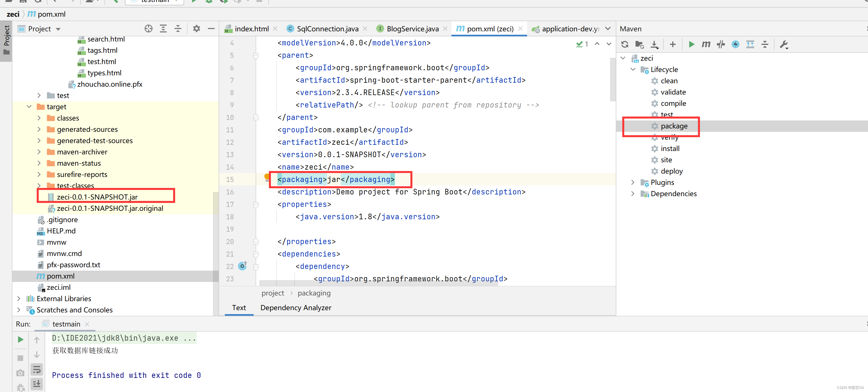
Task: Reload all Maven projects
Action: click(x=625, y=45)
